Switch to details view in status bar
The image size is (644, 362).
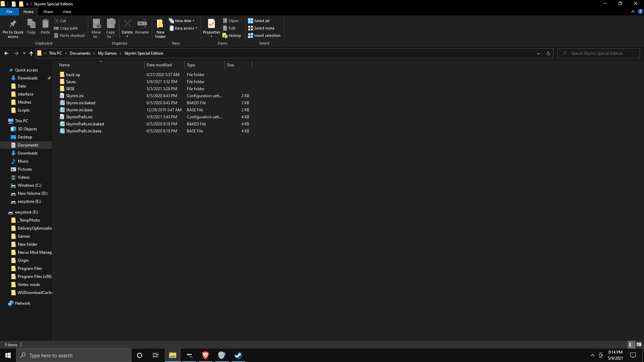631,345
